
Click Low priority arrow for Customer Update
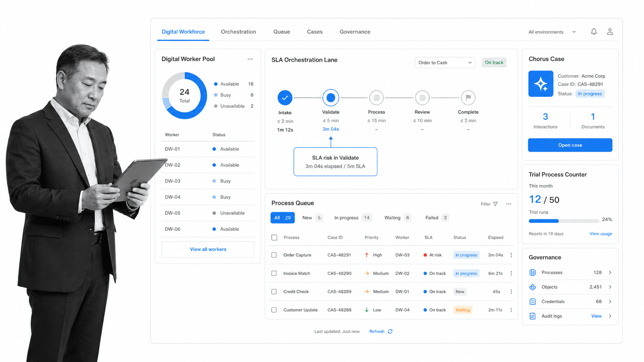(366, 310)
